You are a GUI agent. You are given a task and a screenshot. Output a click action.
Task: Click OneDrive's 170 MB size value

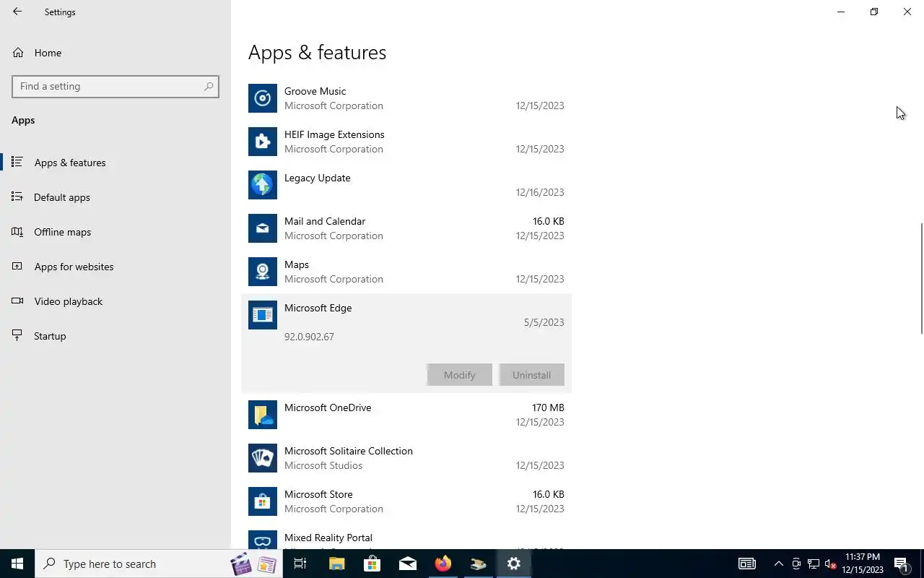(x=548, y=407)
